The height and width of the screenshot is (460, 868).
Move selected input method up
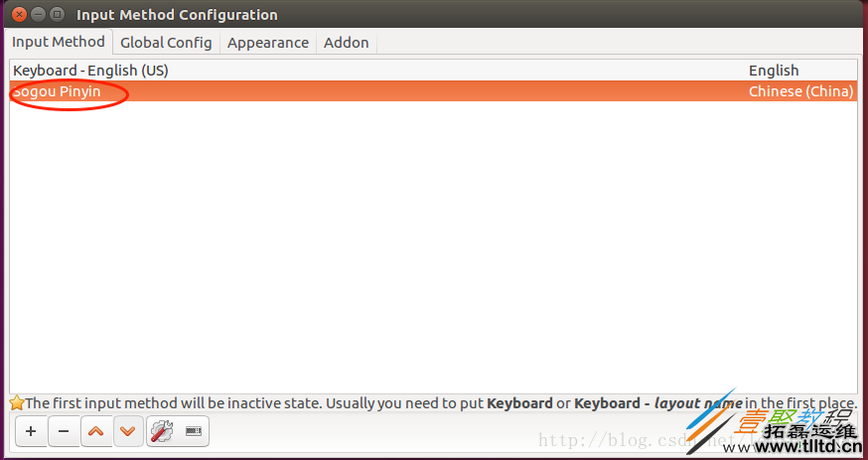point(95,431)
